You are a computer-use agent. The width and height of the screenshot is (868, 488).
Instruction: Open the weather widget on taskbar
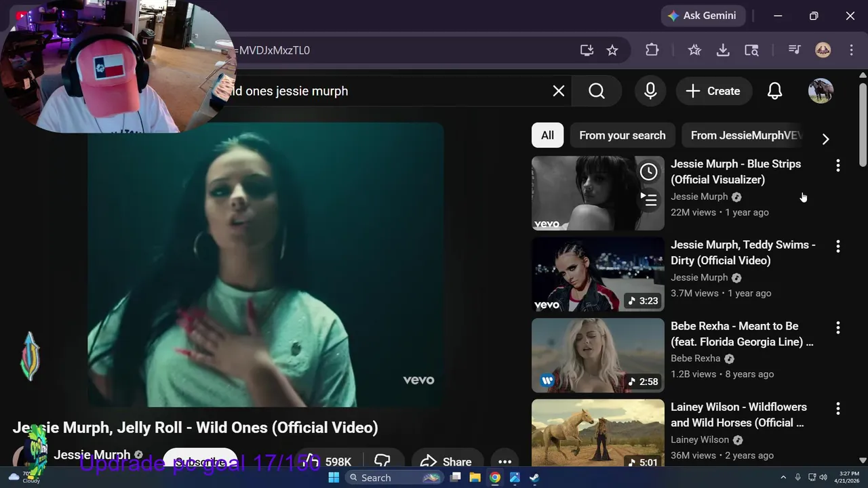[22, 477]
